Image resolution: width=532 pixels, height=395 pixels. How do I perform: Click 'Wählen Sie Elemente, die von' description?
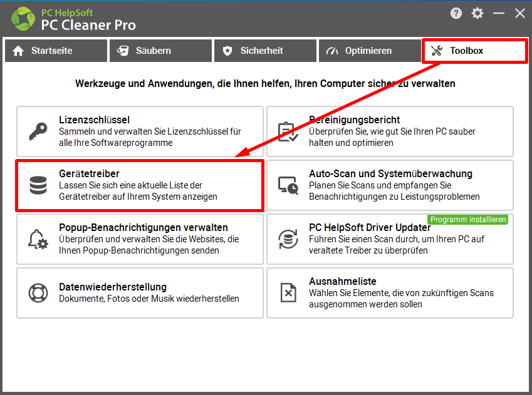pos(402,299)
